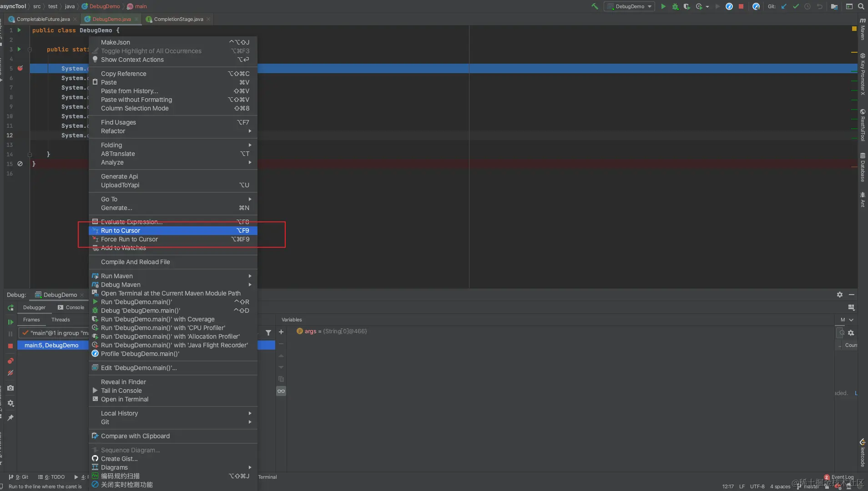Image resolution: width=868 pixels, height=491 pixels.
Task: Click the UTF-8 encoding status widget
Action: click(757, 486)
